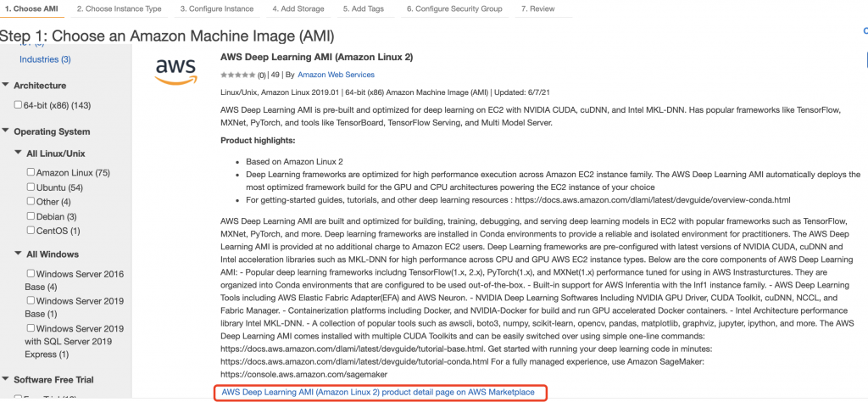Open the Industries (3) category link
The width and height of the screenshot is (868, 402).
click(45, 59)
